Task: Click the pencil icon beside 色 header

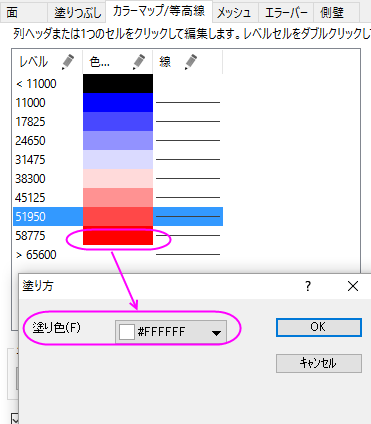Action: coord(139,62)
